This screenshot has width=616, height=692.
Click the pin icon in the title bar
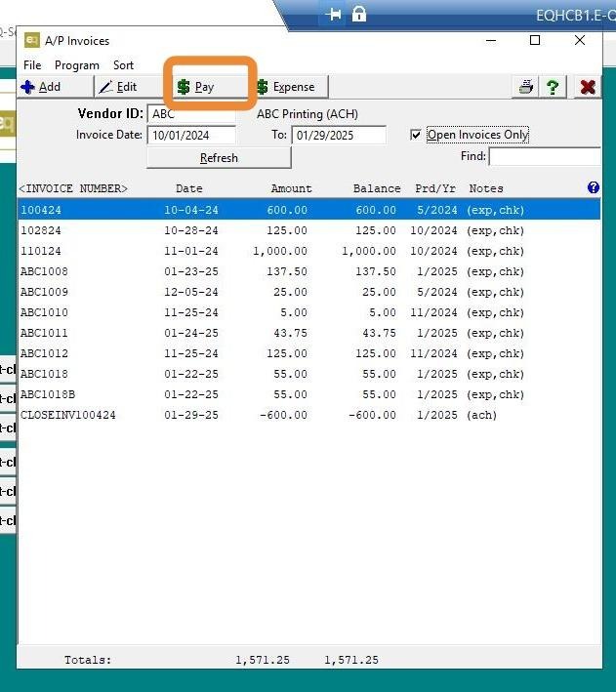333,15
